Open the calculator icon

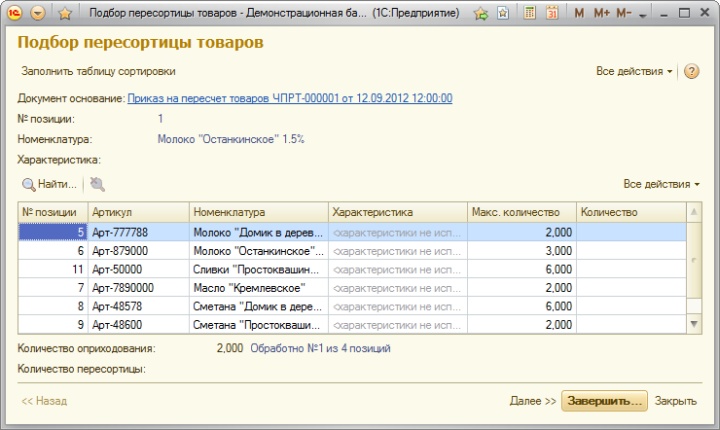coord(529,13)
